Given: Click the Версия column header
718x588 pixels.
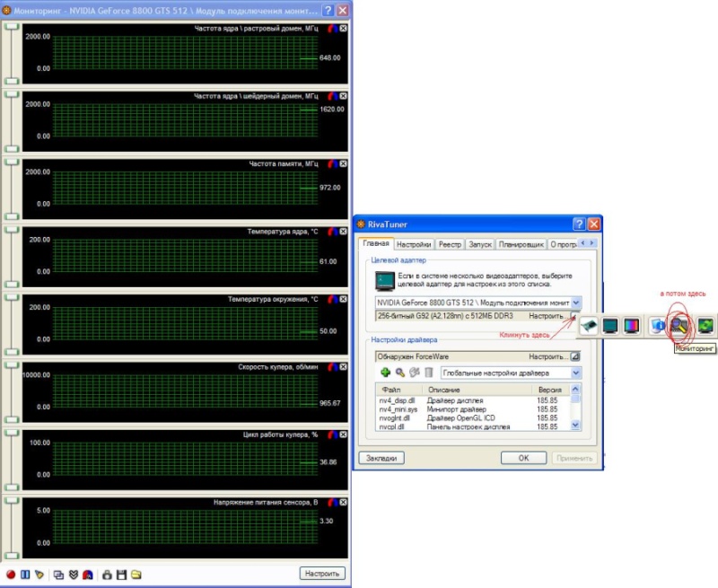Looking at the screenshot, I should [551, 390].
